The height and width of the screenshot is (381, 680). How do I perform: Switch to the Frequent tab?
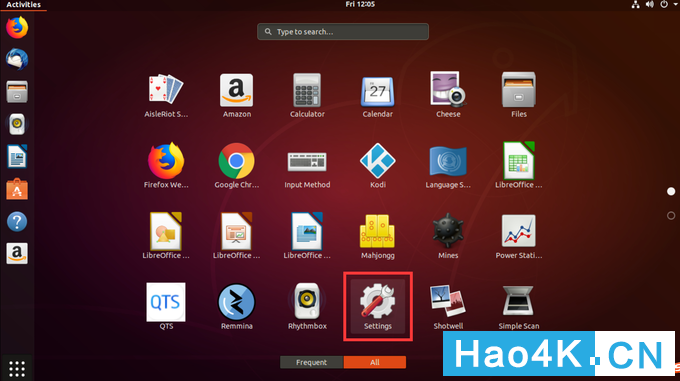pos(311,362)
